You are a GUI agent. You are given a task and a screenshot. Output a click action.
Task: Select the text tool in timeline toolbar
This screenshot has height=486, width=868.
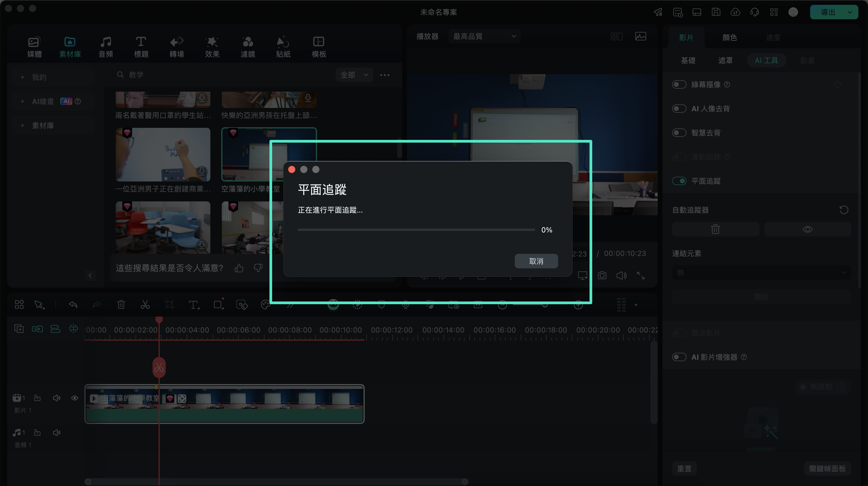(194, 305)
